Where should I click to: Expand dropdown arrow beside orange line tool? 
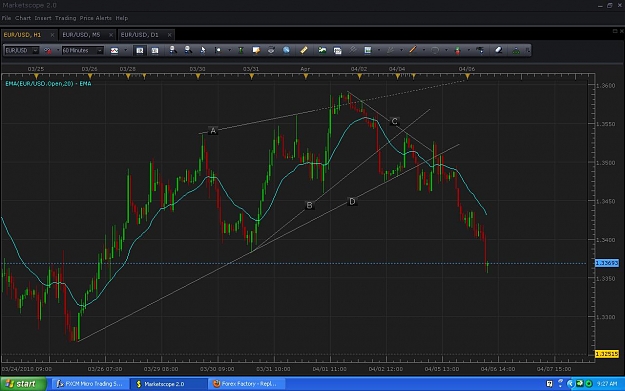point(424,50)
